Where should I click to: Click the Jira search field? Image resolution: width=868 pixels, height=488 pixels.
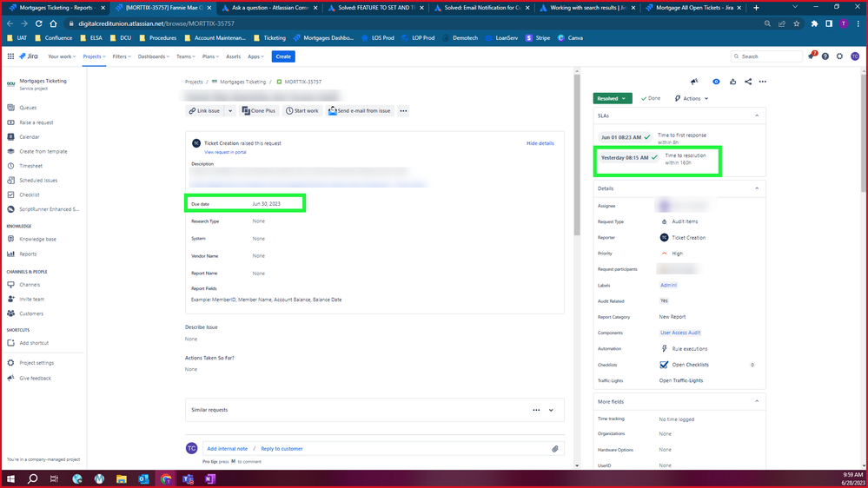pos(766,56)
